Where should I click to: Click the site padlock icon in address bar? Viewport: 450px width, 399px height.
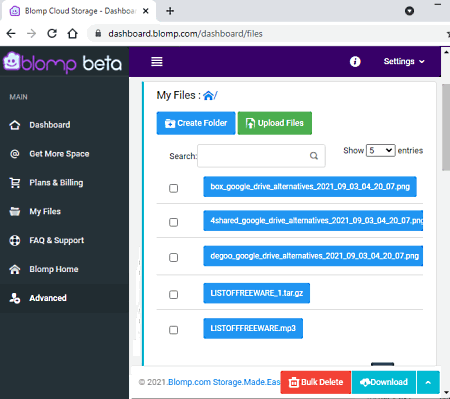tap(98, 33)
